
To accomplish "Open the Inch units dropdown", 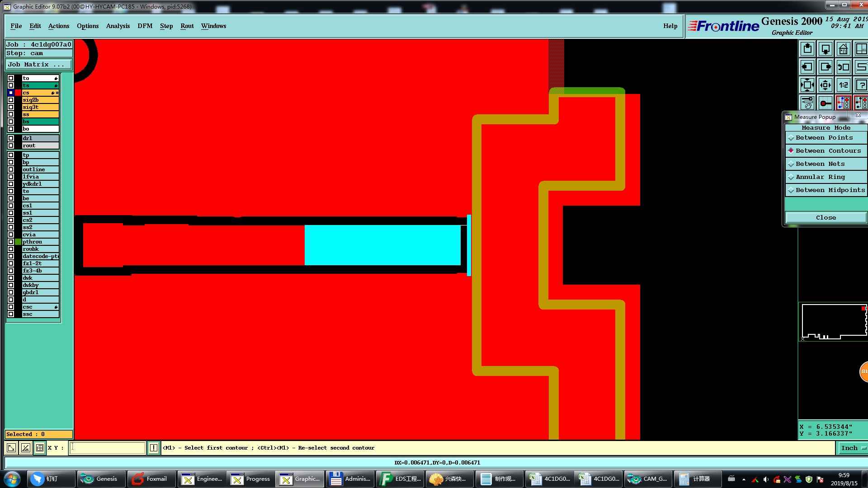I will tap(852, 448).
